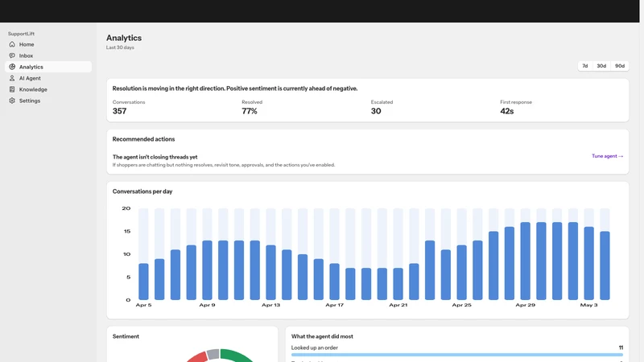The height and width of the screenshot is (362, 644).
Task: Click the Apr 13 bar in chart
Action: [x=270, y=273]
